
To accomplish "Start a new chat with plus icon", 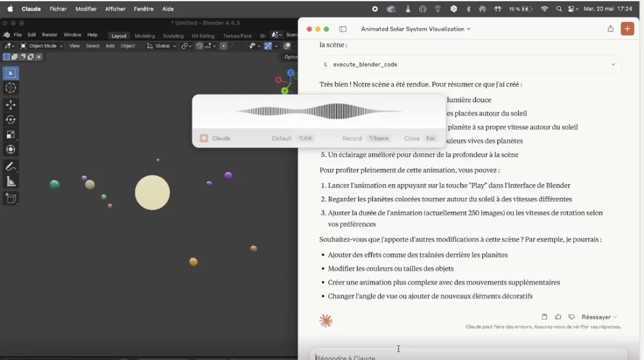I will [627, 29].
